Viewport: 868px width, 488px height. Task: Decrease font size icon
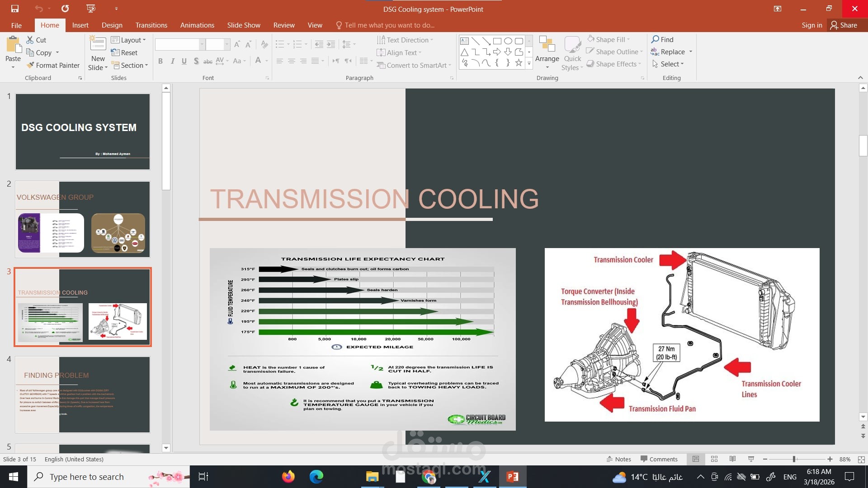pos(248,44)
